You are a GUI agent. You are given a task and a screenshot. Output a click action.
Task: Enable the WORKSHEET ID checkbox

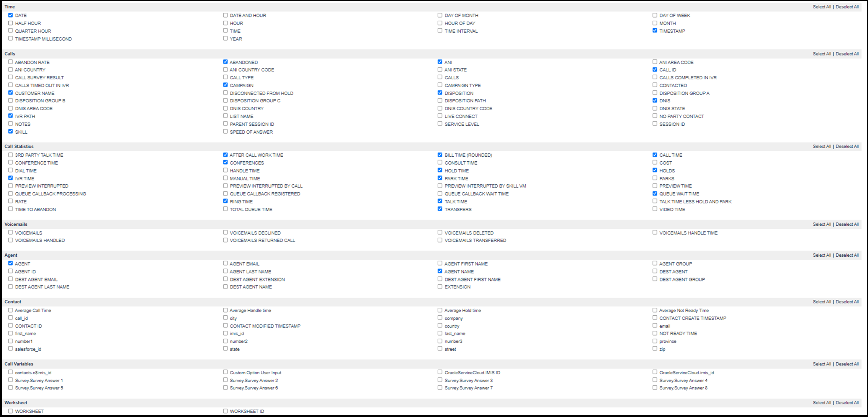(225, 411)
